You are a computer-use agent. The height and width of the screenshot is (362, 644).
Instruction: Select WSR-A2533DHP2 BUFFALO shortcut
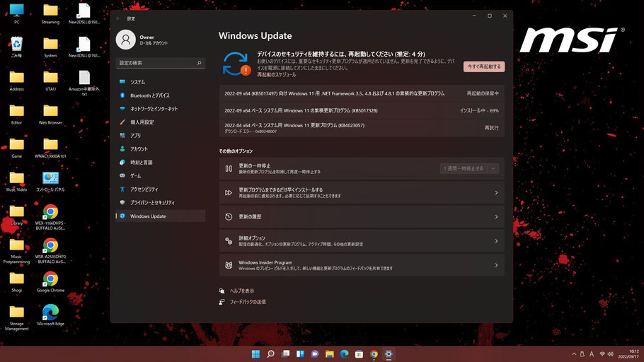click(x=50, y=251)
